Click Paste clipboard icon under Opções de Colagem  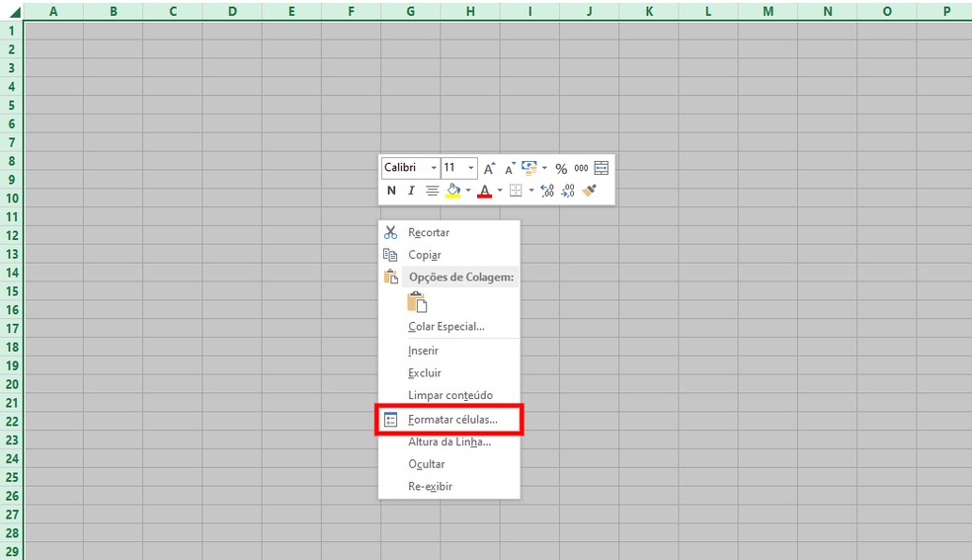(x=417, y=302)
